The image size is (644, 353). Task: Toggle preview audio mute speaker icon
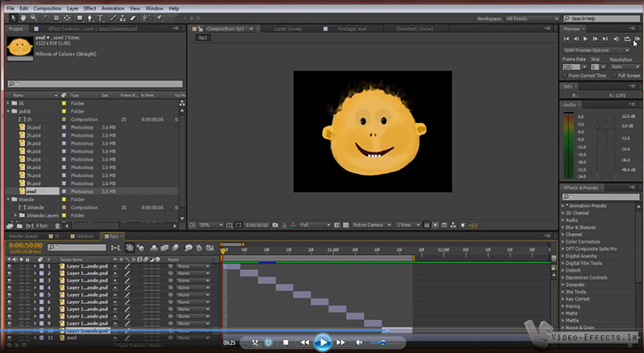pos(616,39)
